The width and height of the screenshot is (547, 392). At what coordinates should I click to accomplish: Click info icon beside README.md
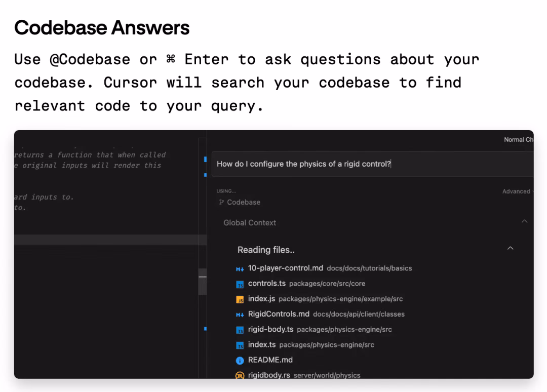tap(240, 361)
